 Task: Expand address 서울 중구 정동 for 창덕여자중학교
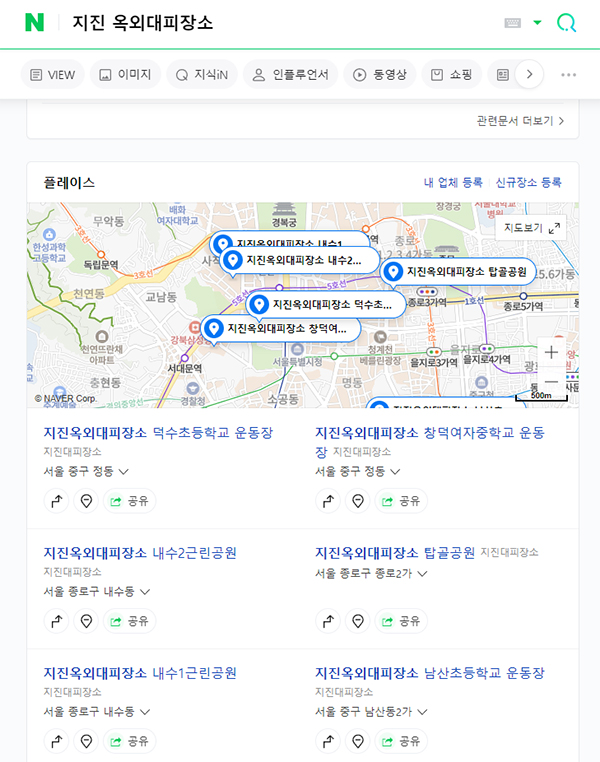358,471
